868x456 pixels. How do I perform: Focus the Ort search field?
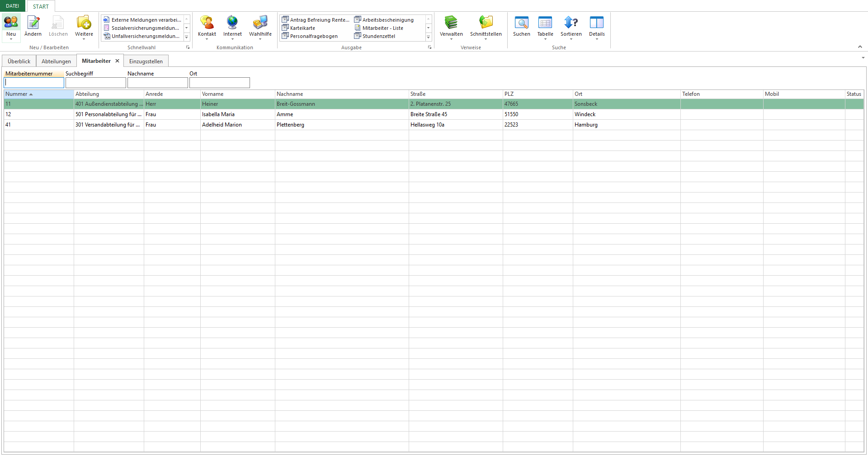point(220,83)
